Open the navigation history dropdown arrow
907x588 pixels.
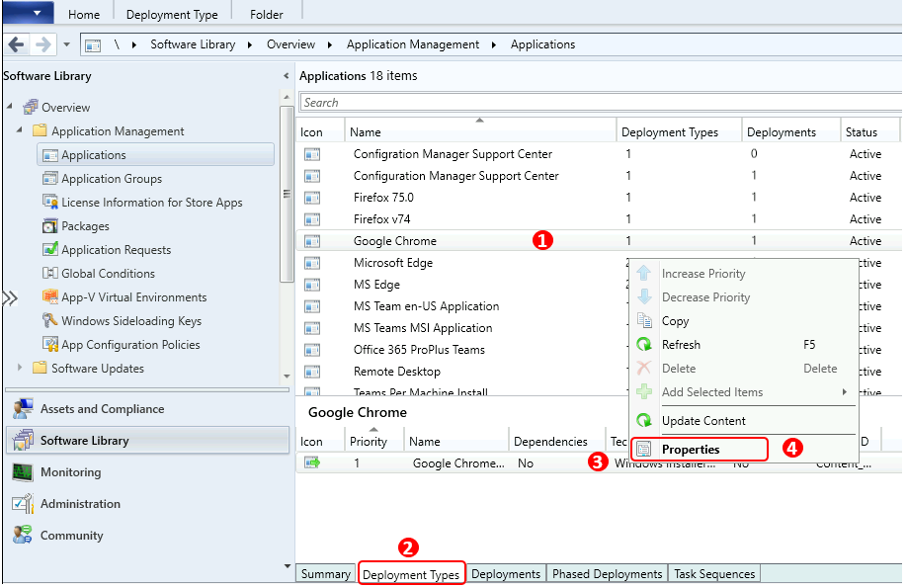66,44
